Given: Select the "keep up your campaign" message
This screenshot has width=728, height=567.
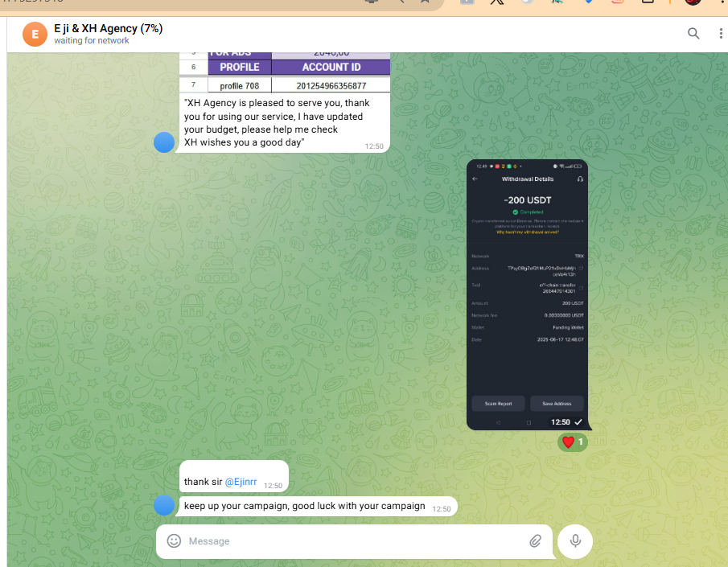Looking at the screenshot, I should (x=304, y=506).
